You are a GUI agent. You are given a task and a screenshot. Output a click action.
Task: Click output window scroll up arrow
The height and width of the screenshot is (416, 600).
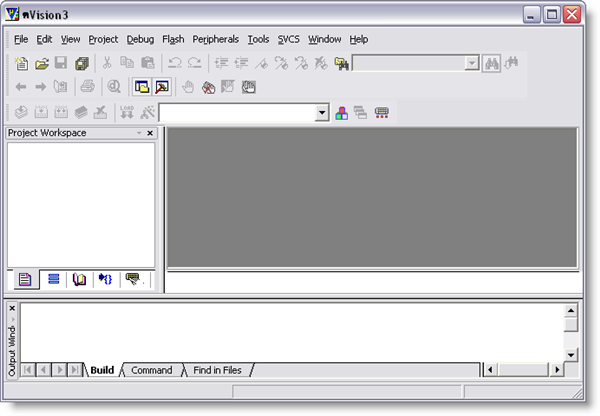point(571,310)
